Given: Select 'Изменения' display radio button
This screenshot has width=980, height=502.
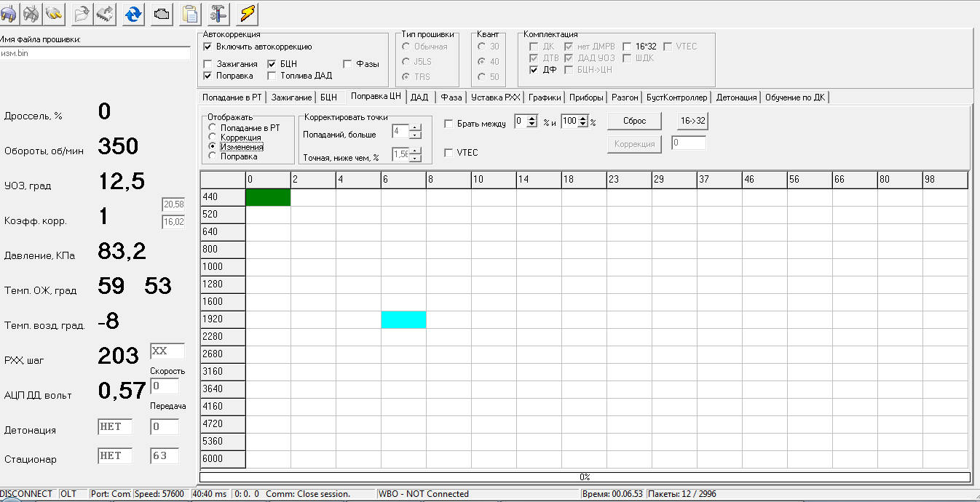Looking at the screenshot, I should pyautogui.click(x=213, y=147).
